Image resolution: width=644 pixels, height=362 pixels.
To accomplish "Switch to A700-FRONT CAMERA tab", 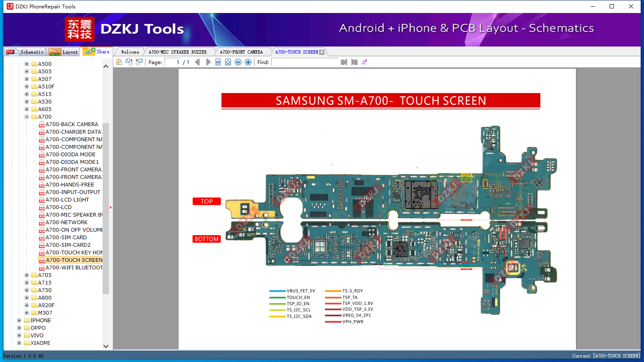I will point(241,52).
